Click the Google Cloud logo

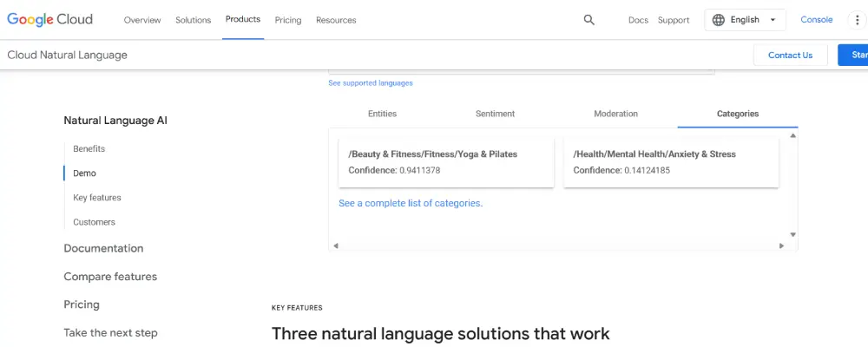pos(49,19)
